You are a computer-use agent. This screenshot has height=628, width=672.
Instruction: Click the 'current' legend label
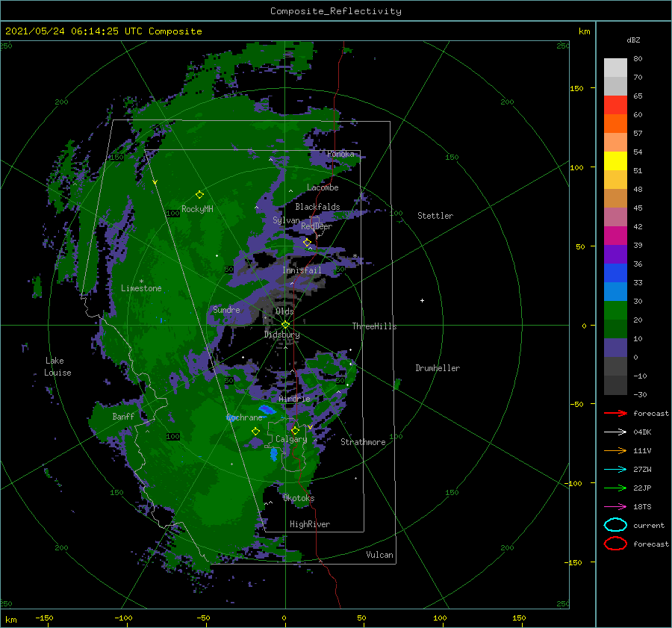(649, 525)
